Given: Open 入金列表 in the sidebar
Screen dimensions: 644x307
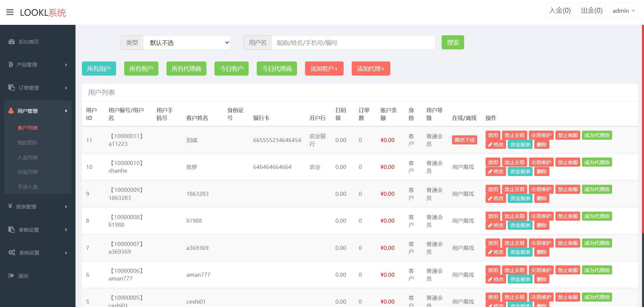Looking at the screenshot, I should tap(28, 157).
